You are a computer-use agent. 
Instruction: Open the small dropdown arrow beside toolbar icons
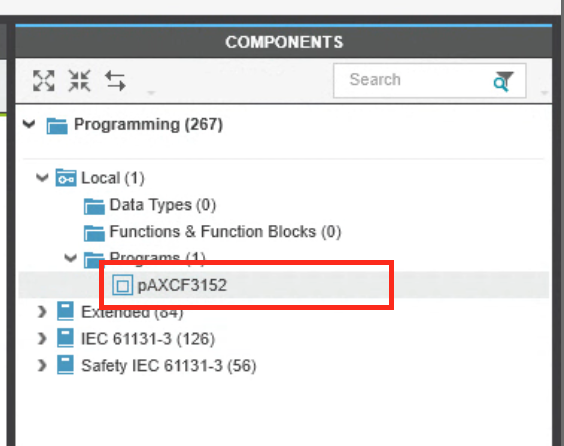(151, 93)
